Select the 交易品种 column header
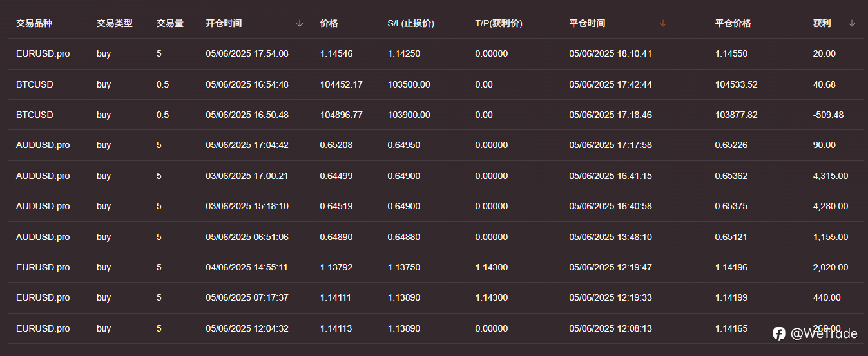 pyautogui.click(x=34, y=23)
